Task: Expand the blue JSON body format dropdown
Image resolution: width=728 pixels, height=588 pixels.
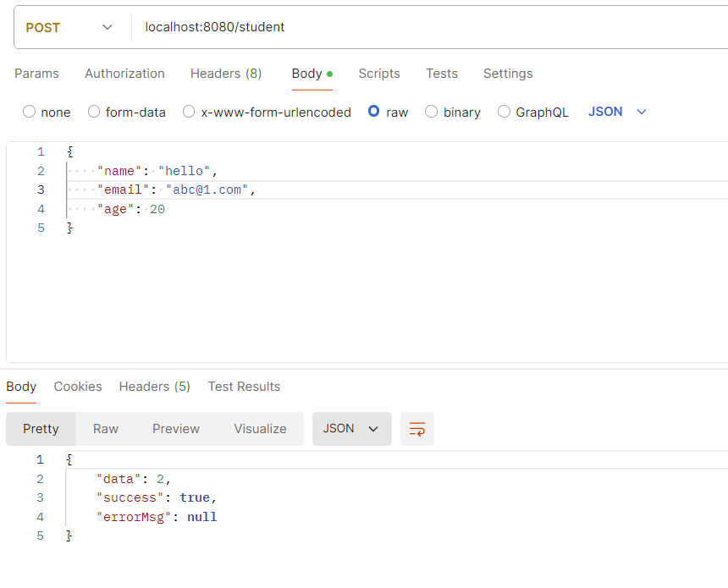Action: [x=617, y=112]
